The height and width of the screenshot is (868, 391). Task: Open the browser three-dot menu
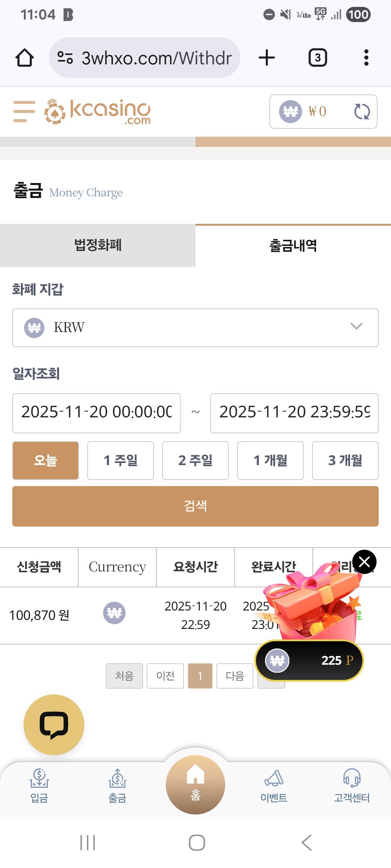point(366,58)
